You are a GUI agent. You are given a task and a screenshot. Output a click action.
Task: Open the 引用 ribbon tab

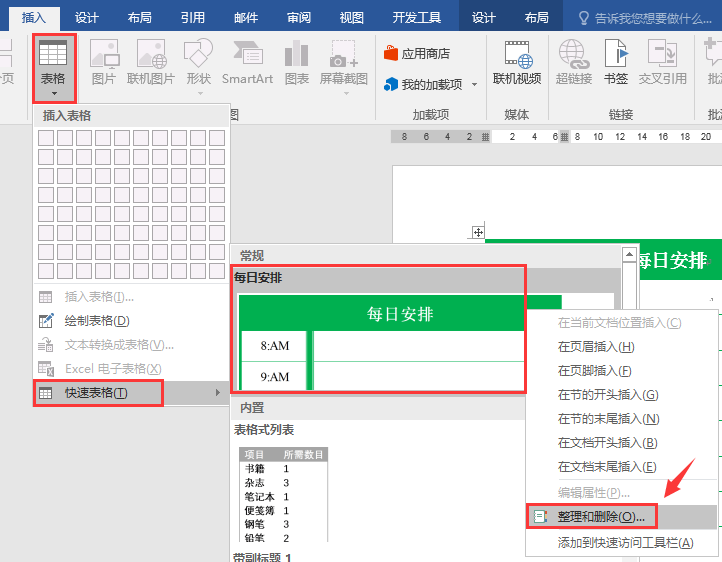click(192, 18)
